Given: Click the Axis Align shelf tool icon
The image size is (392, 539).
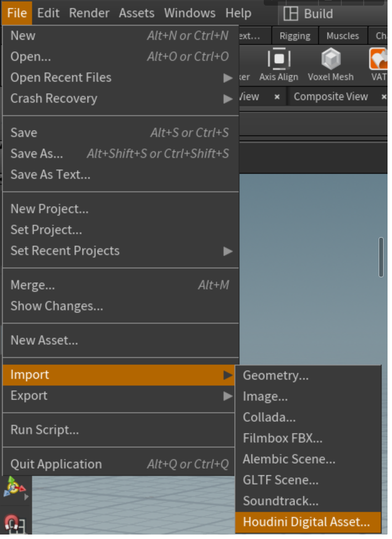Looking at the screenshot, I should [279, 59].
